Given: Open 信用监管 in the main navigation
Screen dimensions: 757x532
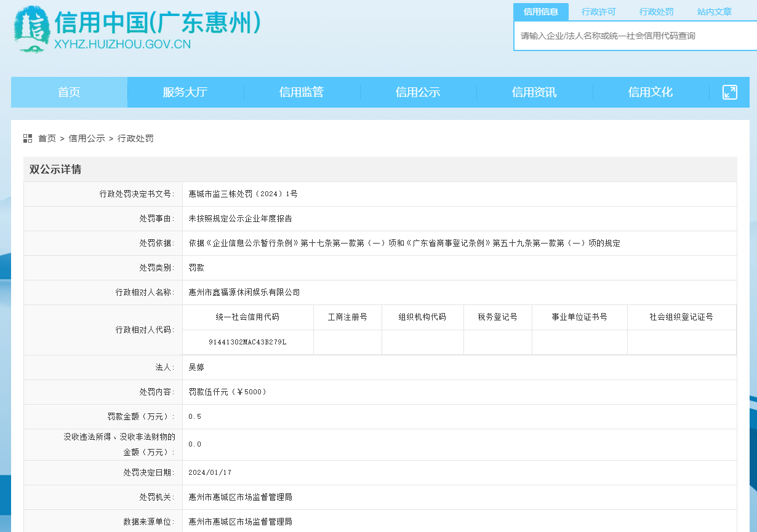Looking at the screenshot, I should tap(302, 92).
